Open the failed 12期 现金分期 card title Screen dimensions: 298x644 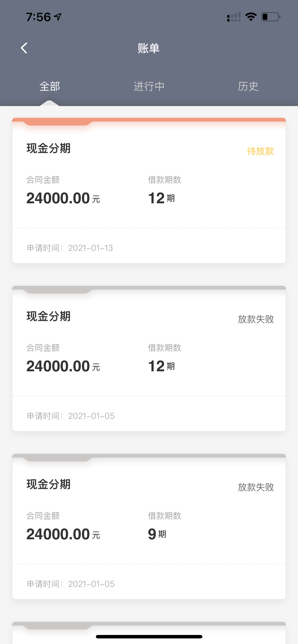tap(49, 316)
